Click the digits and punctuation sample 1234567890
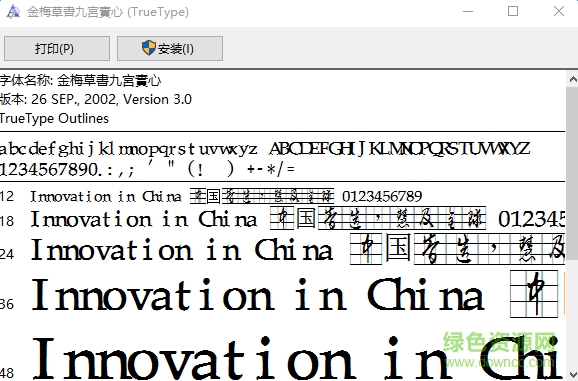 [x=147, y=169]
